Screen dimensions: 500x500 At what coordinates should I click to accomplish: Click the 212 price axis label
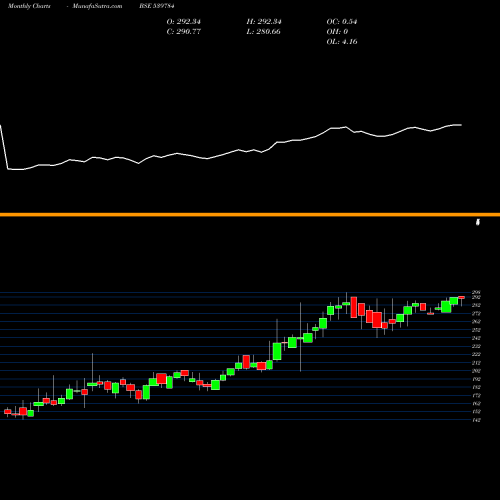476,363
